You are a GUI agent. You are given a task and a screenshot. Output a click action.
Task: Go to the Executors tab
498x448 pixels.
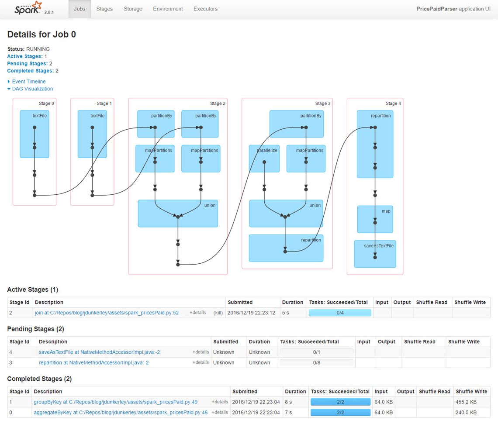205,9
